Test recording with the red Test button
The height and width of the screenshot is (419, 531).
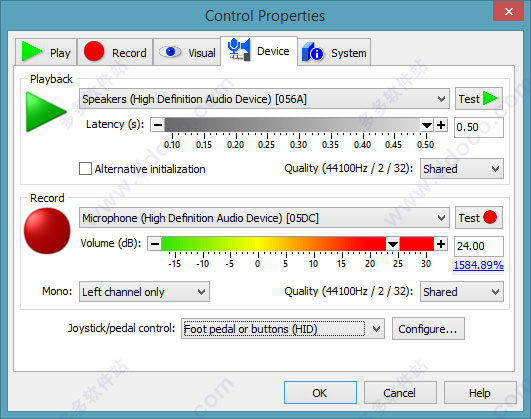[x=479, y=217]
